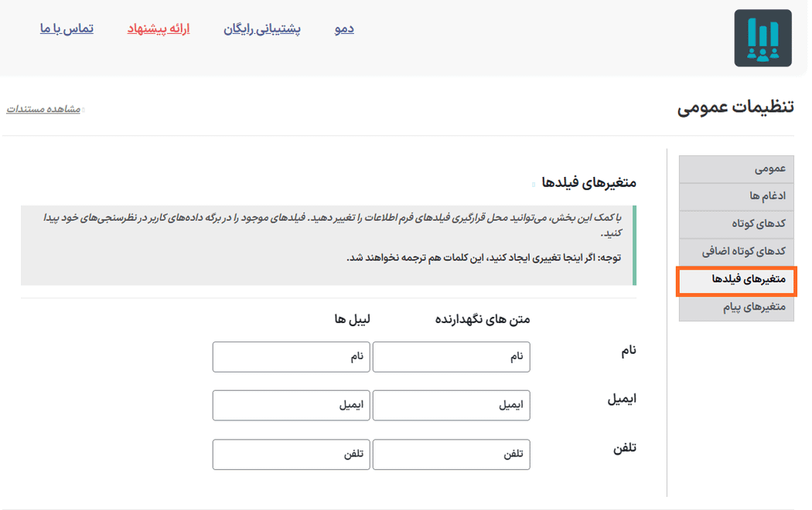Click the plugin logo icon in header
This screenshot has width=812, height=510.
763,38
